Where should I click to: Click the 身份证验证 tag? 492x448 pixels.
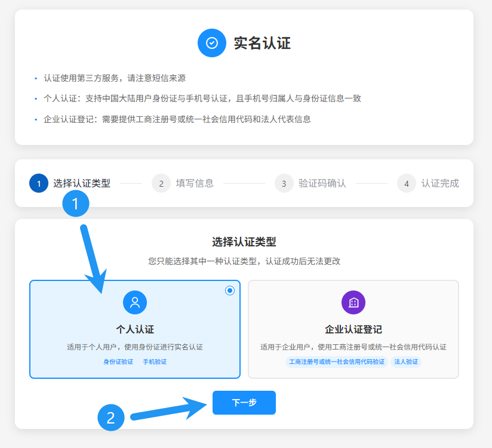[118, 362]
